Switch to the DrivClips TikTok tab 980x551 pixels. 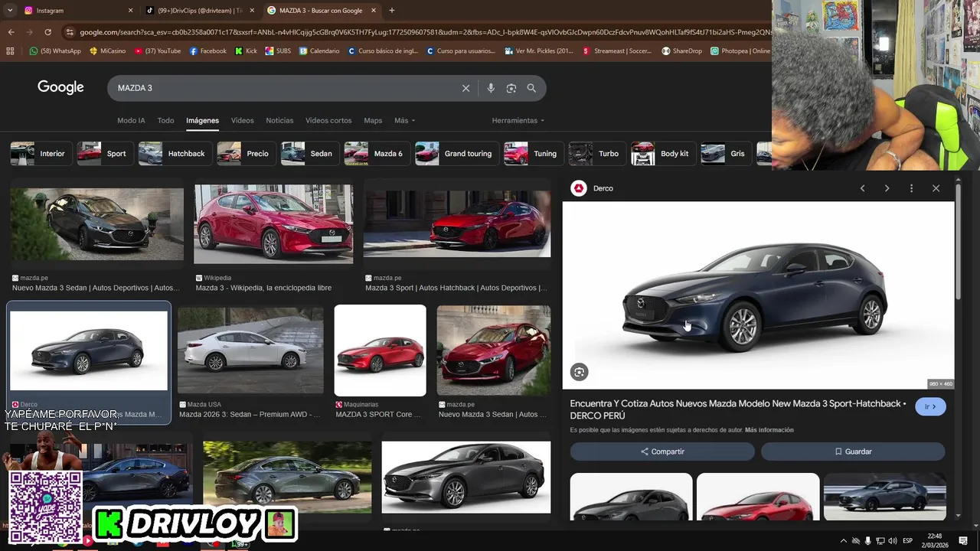coord(201,11)
